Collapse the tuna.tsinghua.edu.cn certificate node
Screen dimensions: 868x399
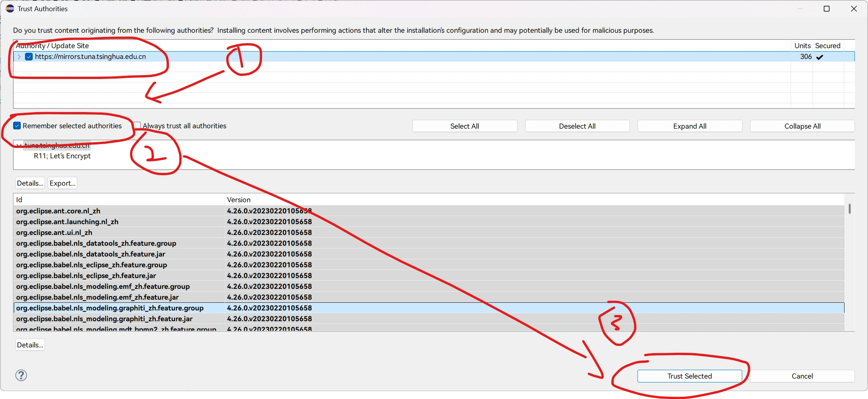coord(19,145)
